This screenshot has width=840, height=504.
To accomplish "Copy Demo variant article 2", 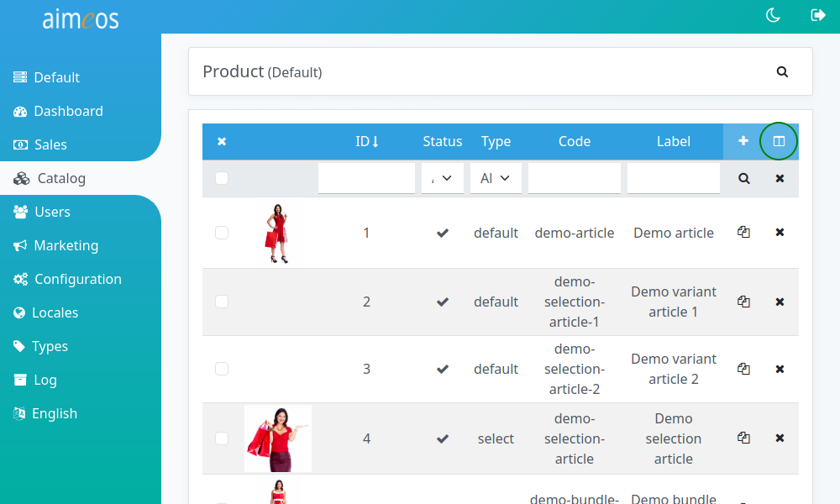I will [743, 369].
